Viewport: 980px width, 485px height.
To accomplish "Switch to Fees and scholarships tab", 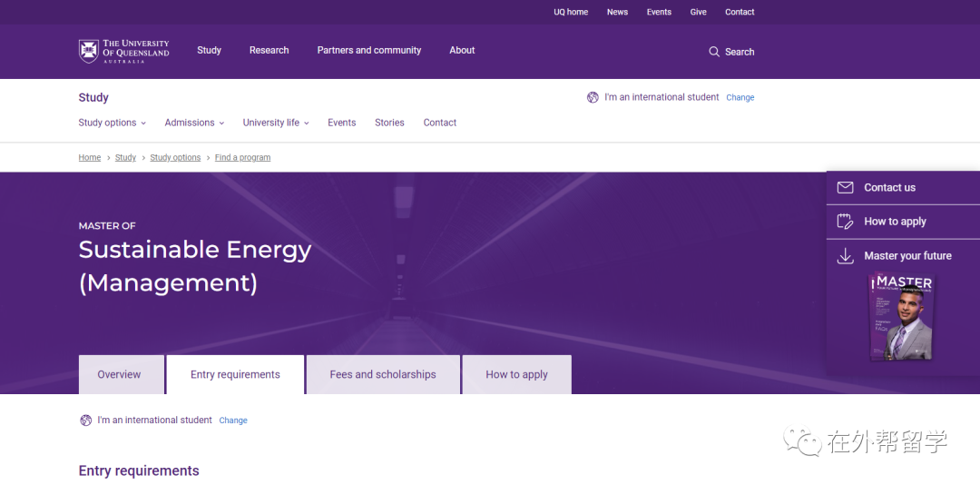I will 383,375.
